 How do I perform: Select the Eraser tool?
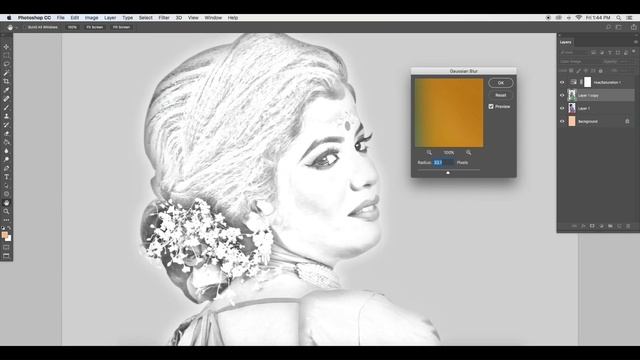(6, 133)
